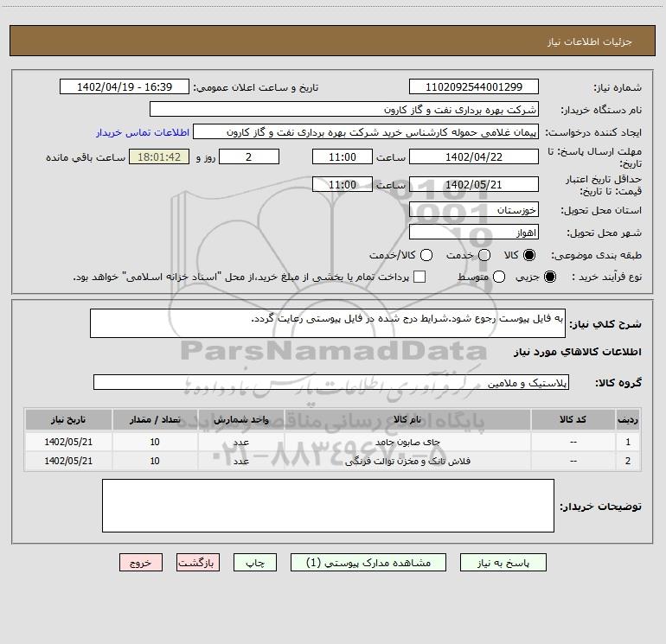This screenshot has width=666, height=644.
Task: Select the کالا/خدمت radio button
Action: coord(426,255)
